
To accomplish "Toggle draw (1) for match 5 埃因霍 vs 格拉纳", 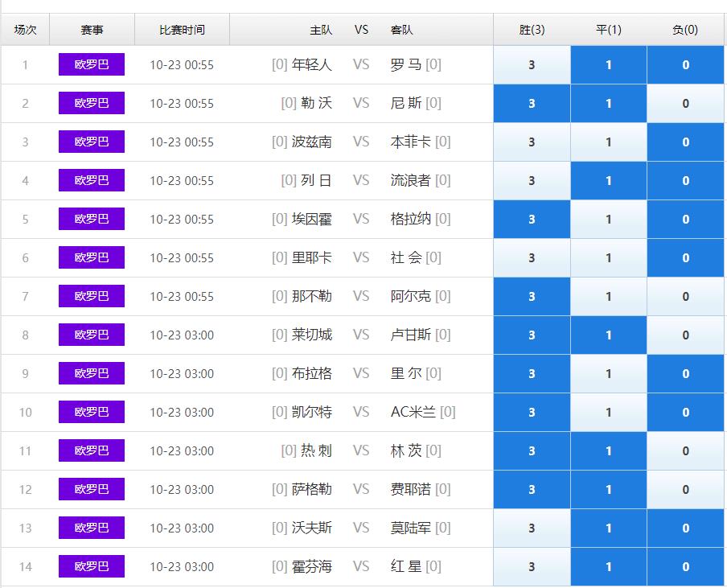I will pyautogui.click(x=609, y=220).
